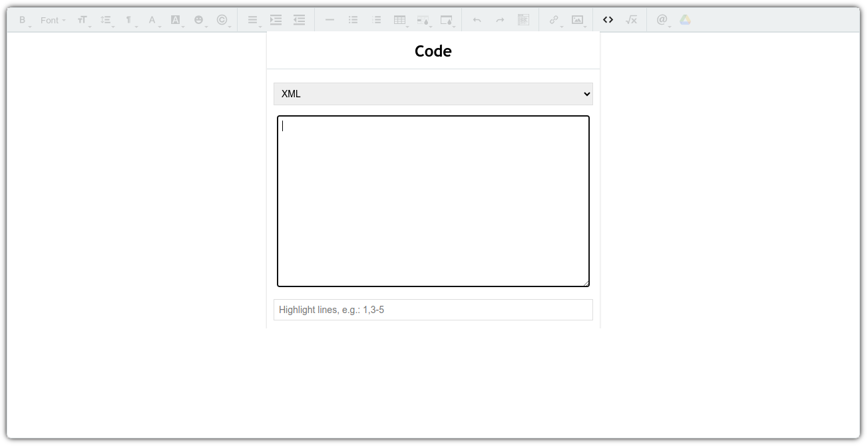868x447 pixels.
Task: Open the Font family dropdown
Action: point(53,20)
